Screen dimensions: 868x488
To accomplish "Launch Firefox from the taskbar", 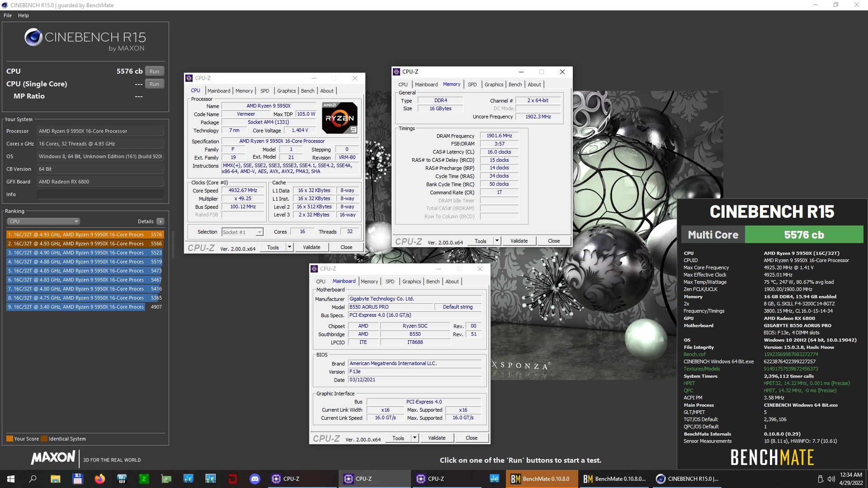I will coord(99,479).
